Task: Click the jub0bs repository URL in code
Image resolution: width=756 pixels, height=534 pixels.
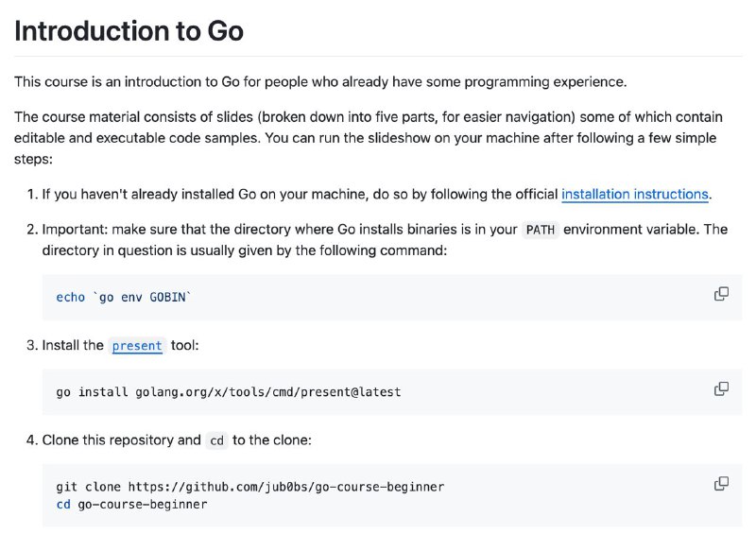Action: coord(286,486)
